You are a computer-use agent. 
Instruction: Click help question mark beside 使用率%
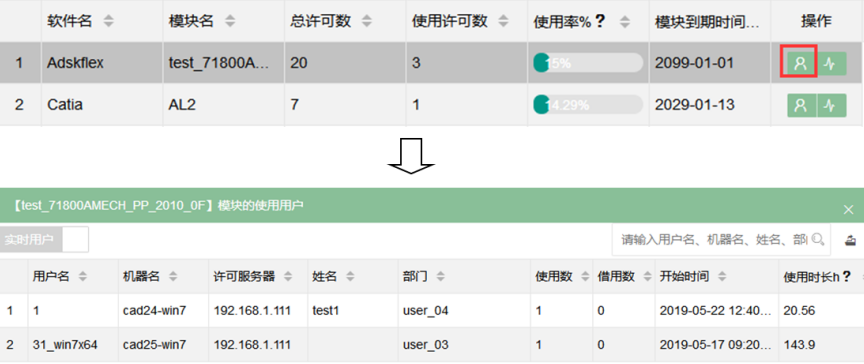click(x=600, y=21)
